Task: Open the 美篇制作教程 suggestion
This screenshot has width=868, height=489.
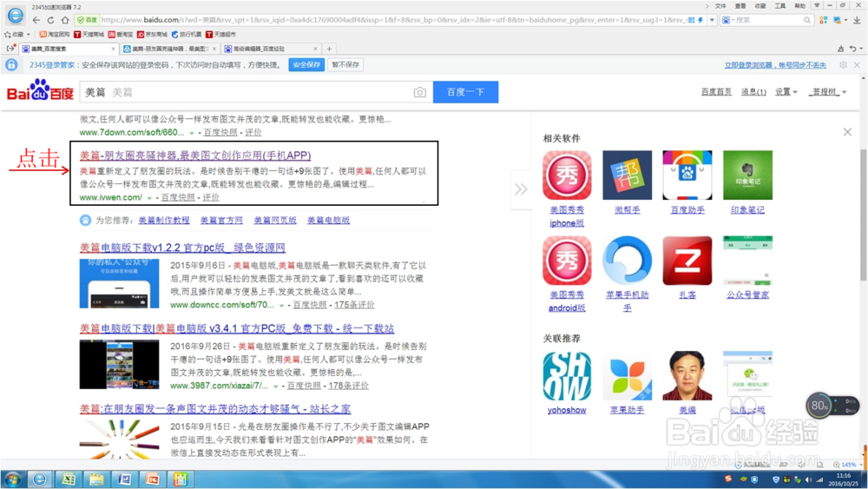Action: [164, 221]
